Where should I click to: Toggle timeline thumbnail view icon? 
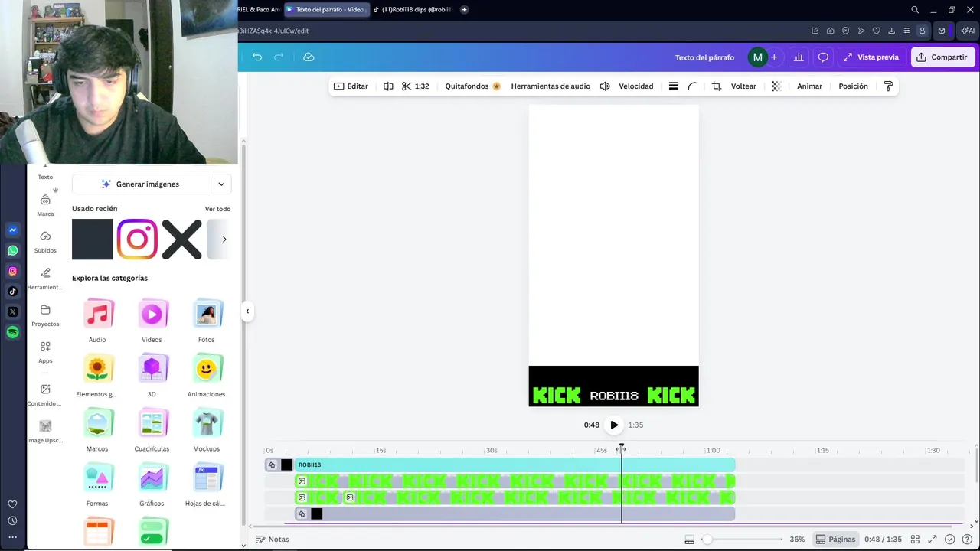click(690, 540)
